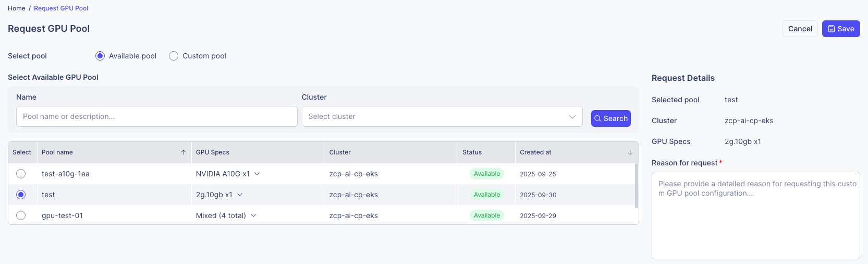Click the Request GPU Pool breadcrumb
The width and height of the screenshot is (868, 264).
(x=61, y=8)
